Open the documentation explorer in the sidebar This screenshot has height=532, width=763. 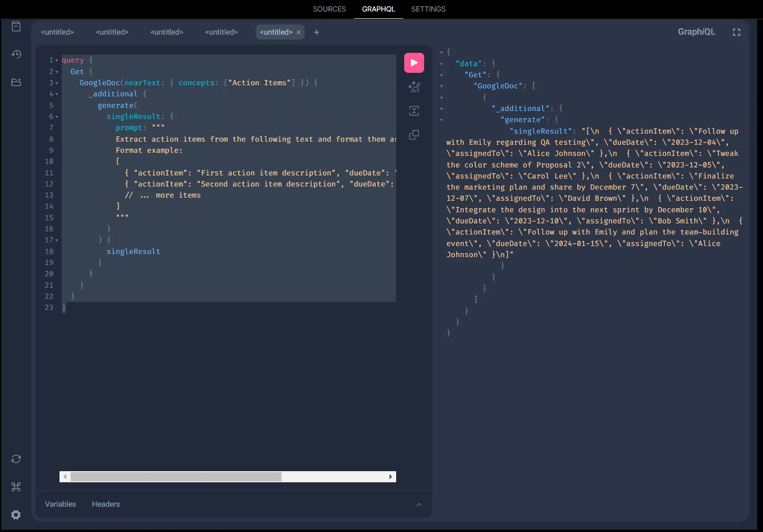pos(16,27)
